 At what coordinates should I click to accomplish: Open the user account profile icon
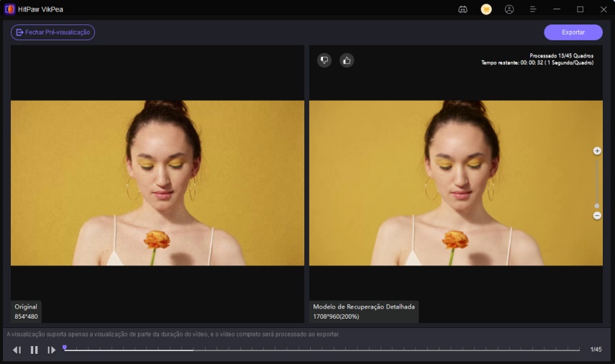point(509,9)
